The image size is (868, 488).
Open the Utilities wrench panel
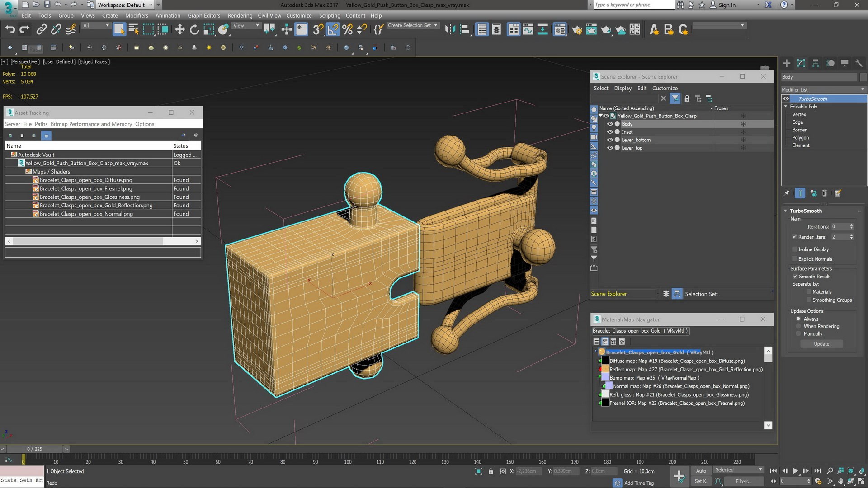coord(859,63)
